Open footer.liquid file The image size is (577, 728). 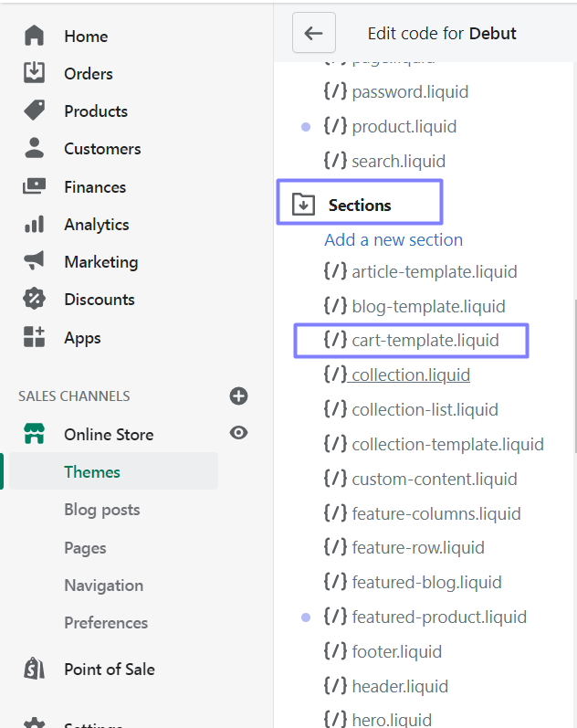(x=396, y=652)
